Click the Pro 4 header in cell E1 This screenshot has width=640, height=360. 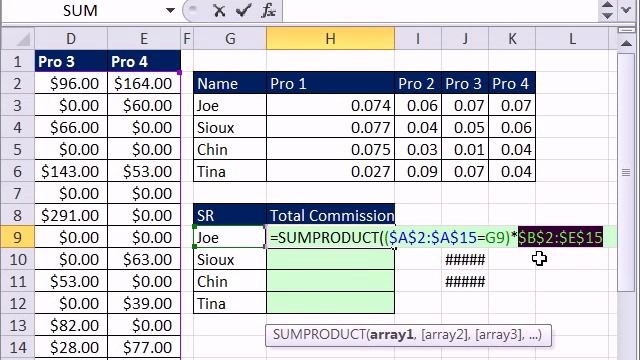[144, 62]
